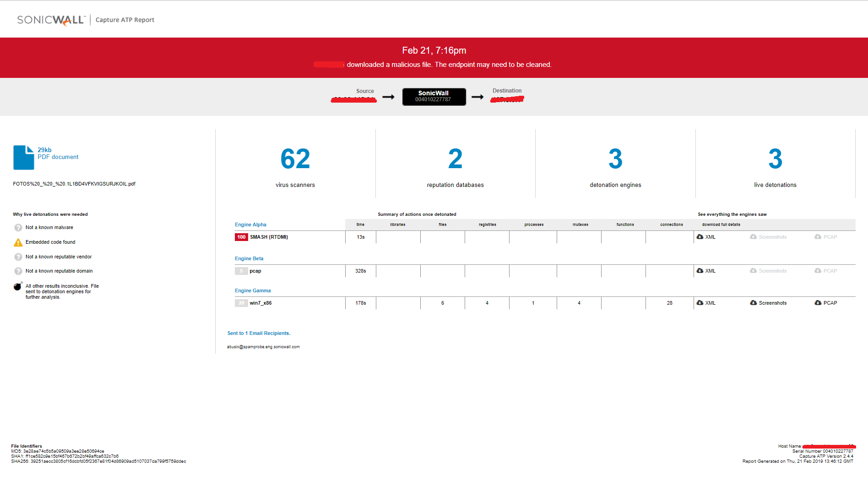Click the XML download cloud icon for SMASH (RTDMI)
The image size is (868, 482).
tap(700, 237)
